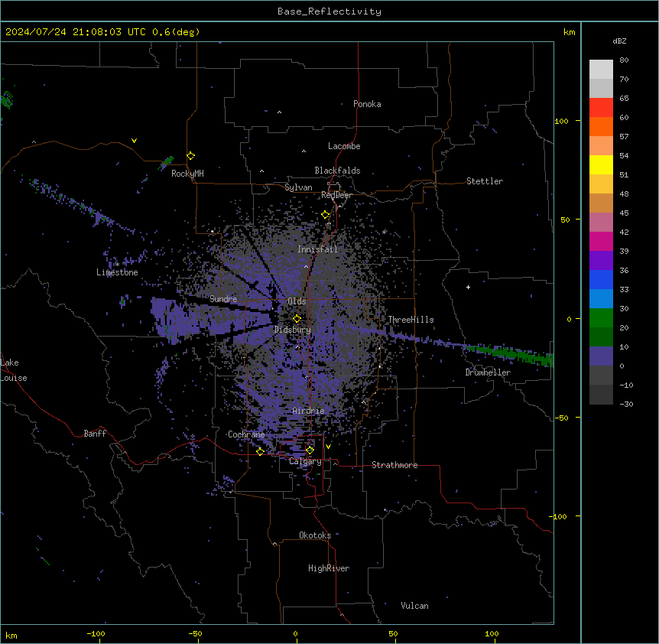Click the 0 tick label on bottom axis
The width and height of the screenshot is (659, 644).
295,633
